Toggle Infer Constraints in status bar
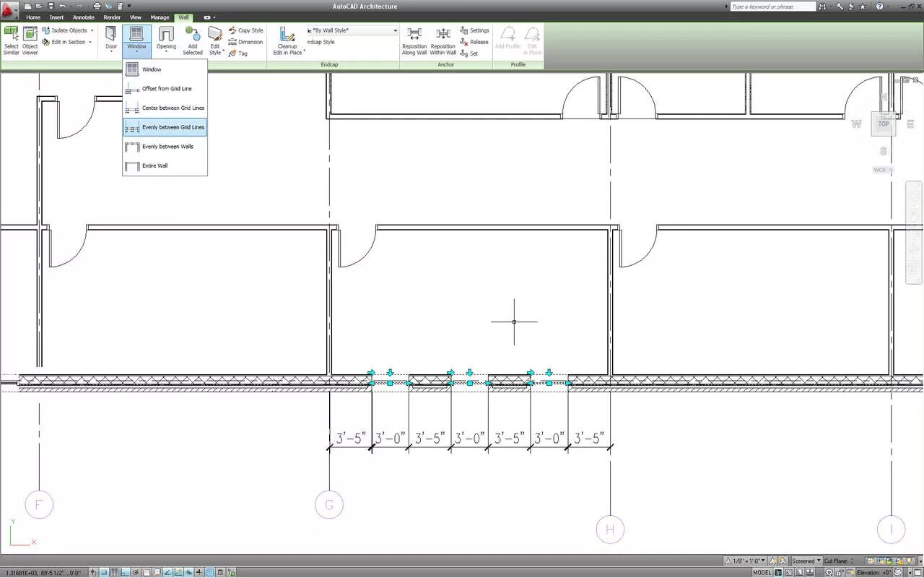Viewport: 924px width, 578px height. pyautogui.click(x=93, y=572)
